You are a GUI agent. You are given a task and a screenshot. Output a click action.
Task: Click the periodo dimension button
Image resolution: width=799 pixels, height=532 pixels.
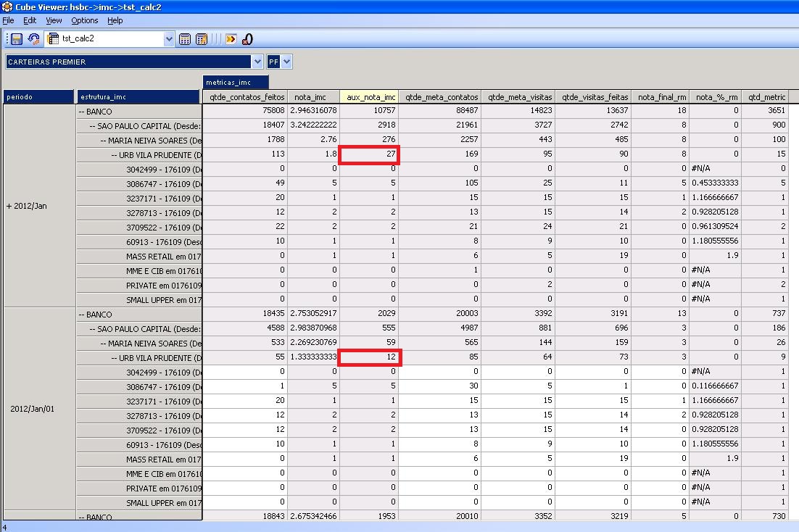(38, 97)
